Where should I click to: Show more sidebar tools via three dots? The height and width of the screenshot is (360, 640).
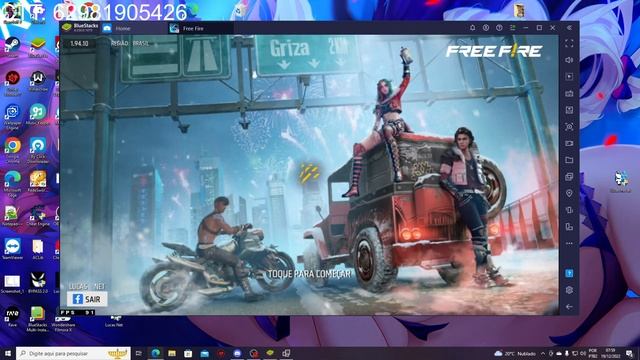(569, 244)
